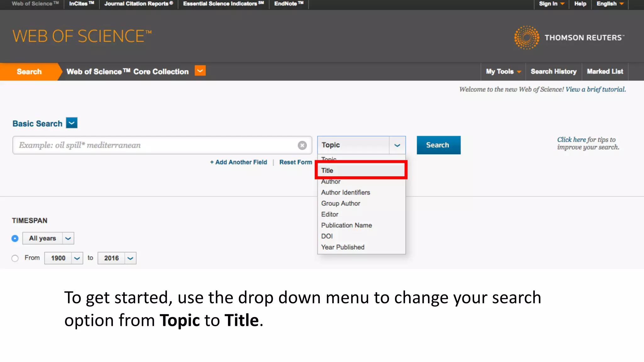Choose Publication Name in the dropdown list
Viewport: 644px width, 362px height.
[x=346, y=225]
